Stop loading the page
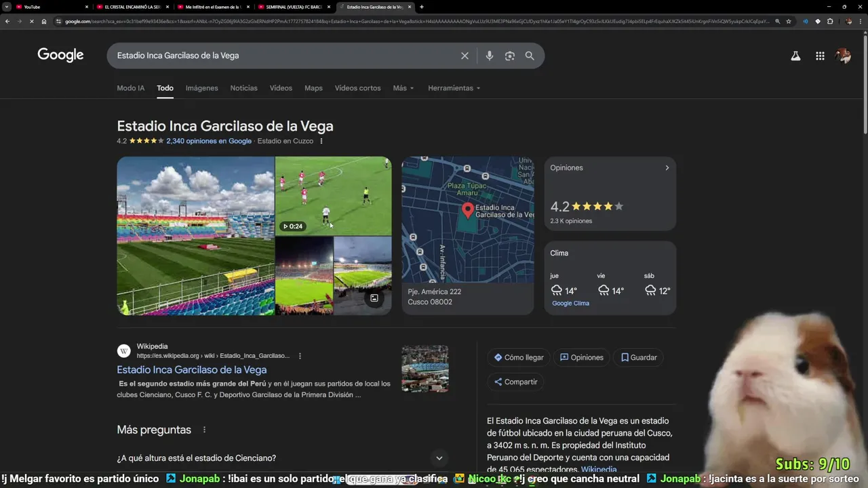The image size is (868, 488). tap(31, 21)
